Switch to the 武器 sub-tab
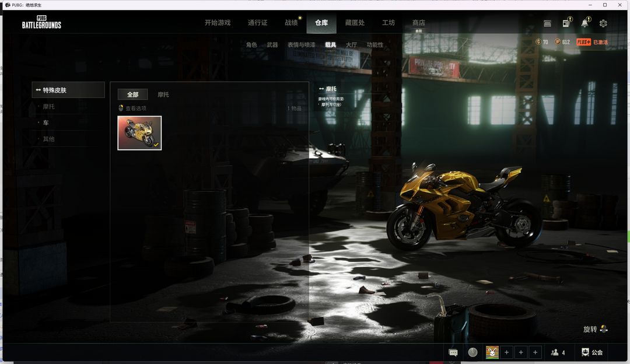This screenshot has width=630, height=364. click(x=272, y=45)
